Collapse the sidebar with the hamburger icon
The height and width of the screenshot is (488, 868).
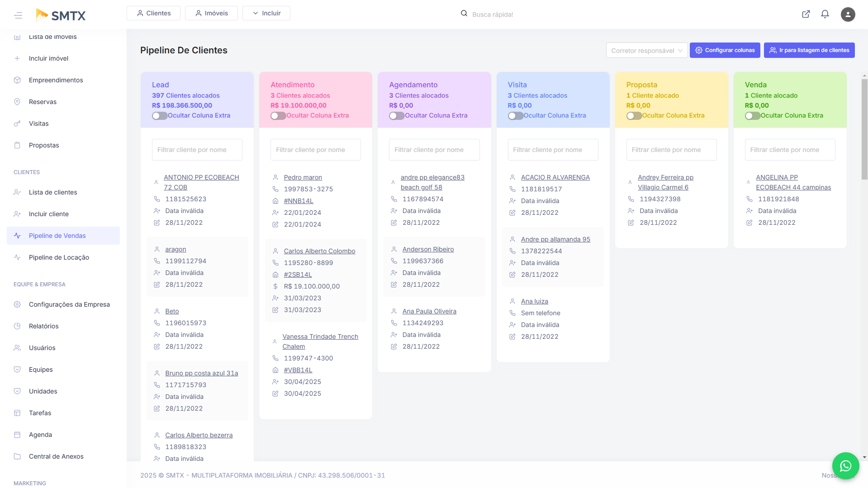(x=18, y=15)
